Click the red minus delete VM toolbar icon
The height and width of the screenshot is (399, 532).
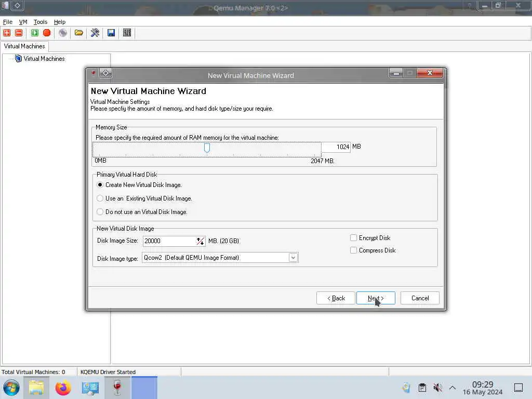click(x=19, y=33)
